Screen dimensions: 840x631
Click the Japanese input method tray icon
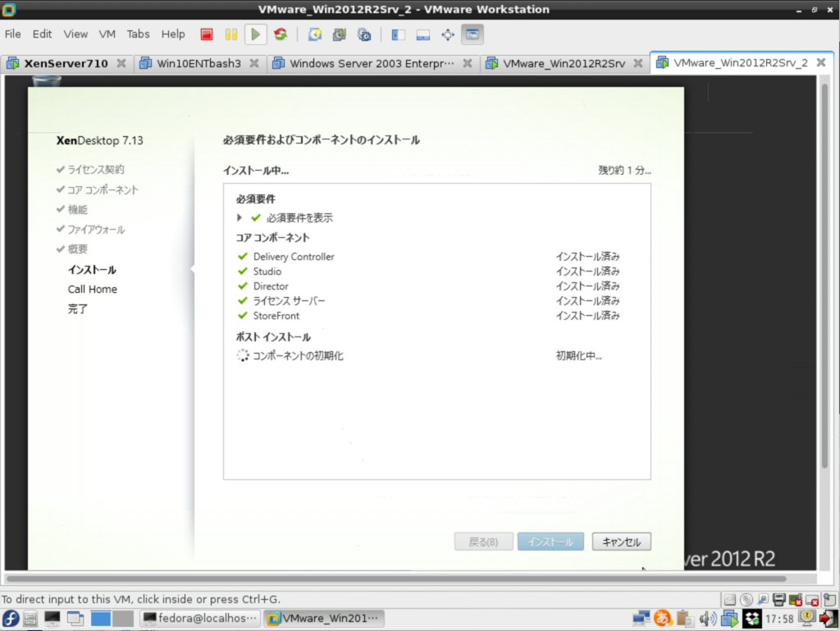coord(663,619)
